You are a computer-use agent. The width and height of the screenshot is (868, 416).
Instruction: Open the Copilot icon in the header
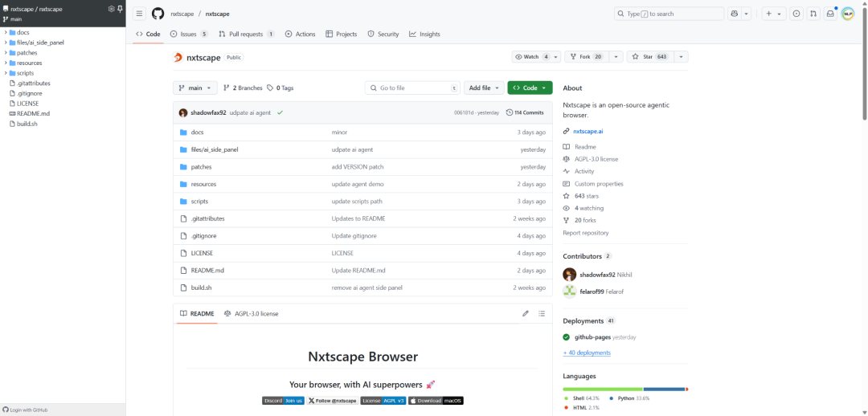735,14
